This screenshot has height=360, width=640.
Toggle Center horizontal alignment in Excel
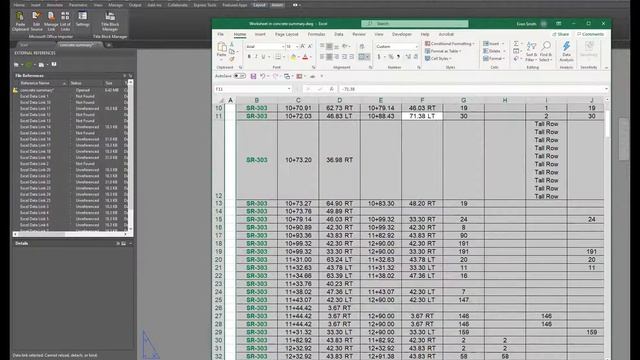[329, 57]
